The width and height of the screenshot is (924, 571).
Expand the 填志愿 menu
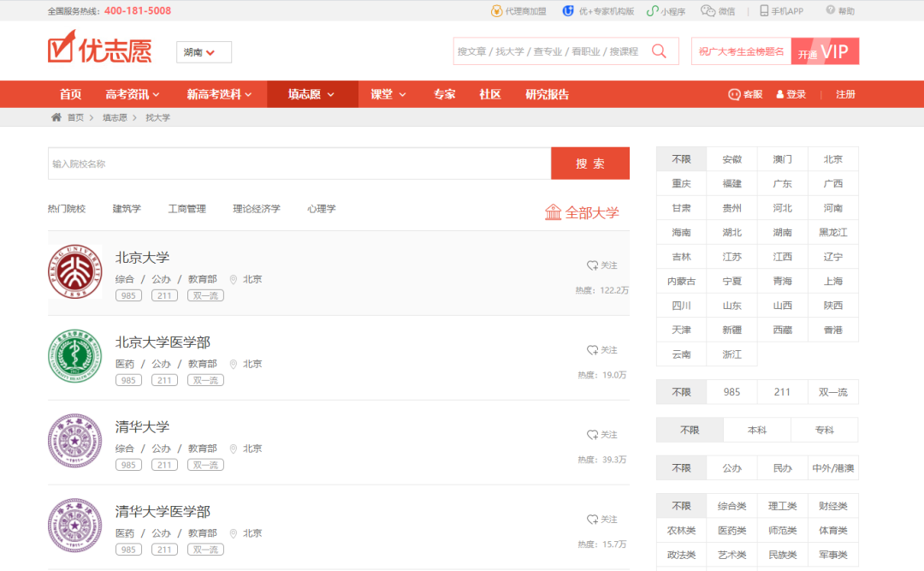click(312, 94)
